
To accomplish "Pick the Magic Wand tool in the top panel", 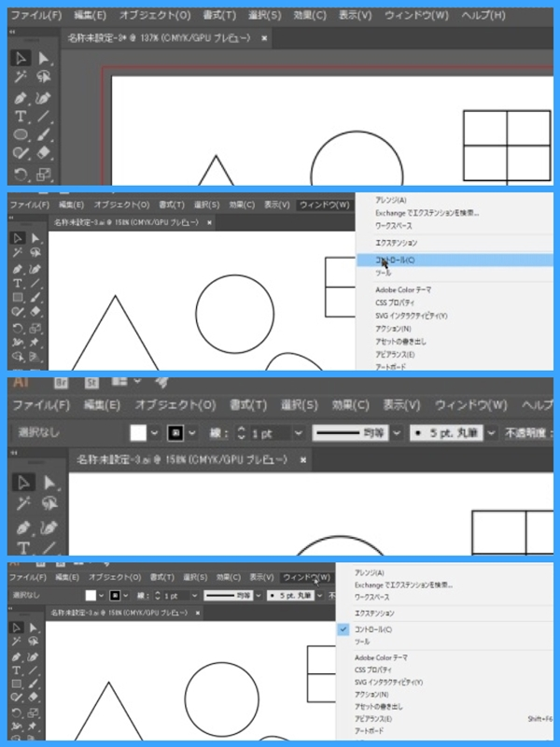I will point(20,78).
